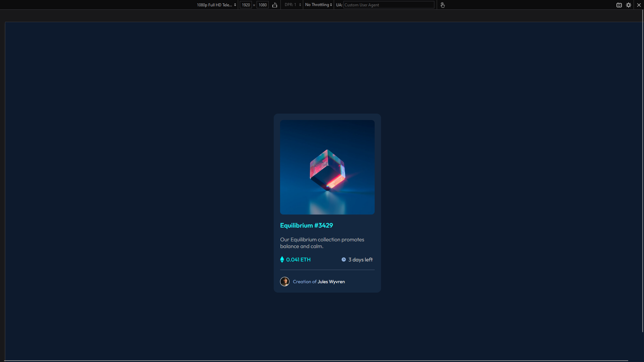This screenshot has height=362, width=644.
Task: Expand the No Throttling dropdown
Action: 318,5
